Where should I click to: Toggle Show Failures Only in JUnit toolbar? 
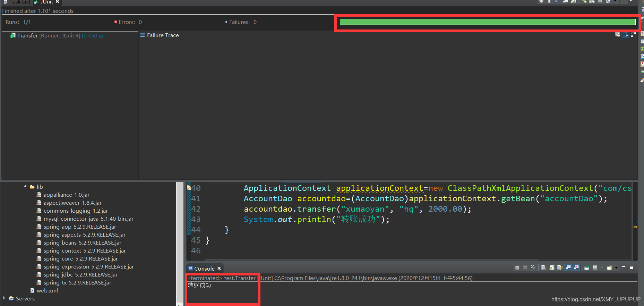click(x=557, y=1)
